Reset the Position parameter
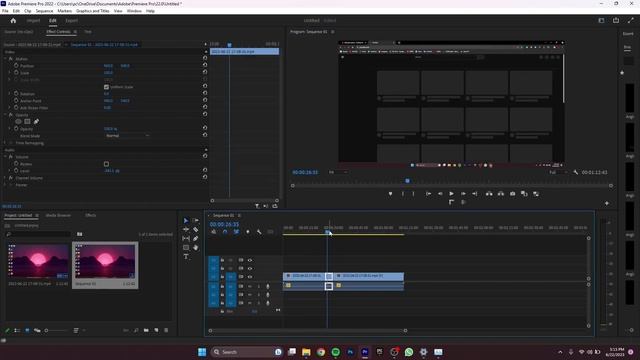The height and width of the screenshot is (360, 640). (205, 65)
